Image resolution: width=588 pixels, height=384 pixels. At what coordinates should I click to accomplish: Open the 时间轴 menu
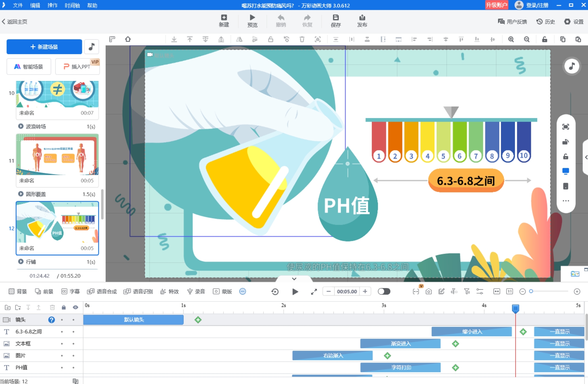click(72, 5)
